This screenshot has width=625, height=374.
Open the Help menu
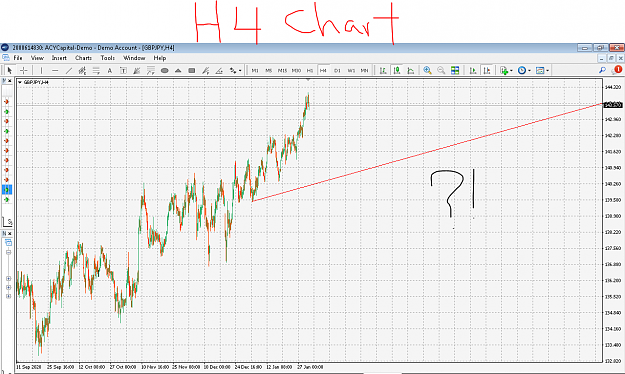pos(160,58)
